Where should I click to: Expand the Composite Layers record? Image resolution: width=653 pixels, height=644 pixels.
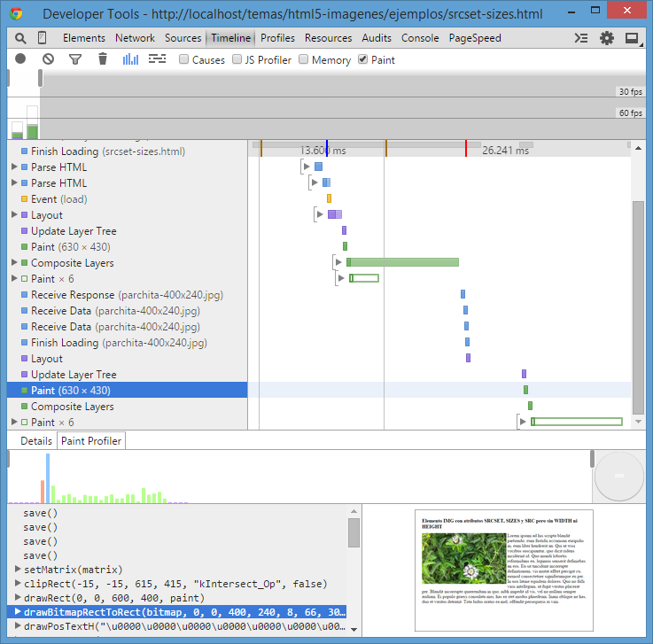tap(14, 263)
